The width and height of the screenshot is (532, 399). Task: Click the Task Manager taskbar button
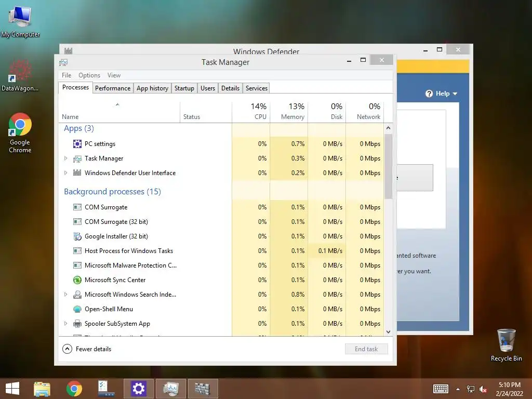(x=170, y=389)
